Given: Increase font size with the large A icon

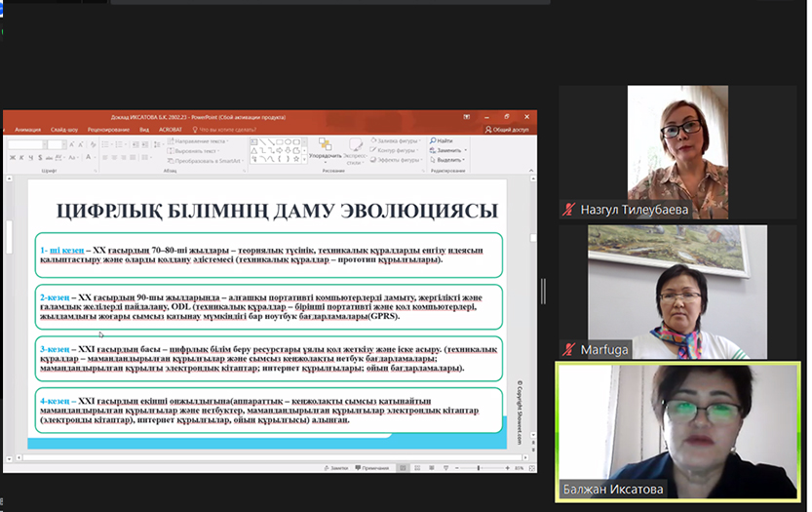Looking at the screenshot, I should coord(73,144).
